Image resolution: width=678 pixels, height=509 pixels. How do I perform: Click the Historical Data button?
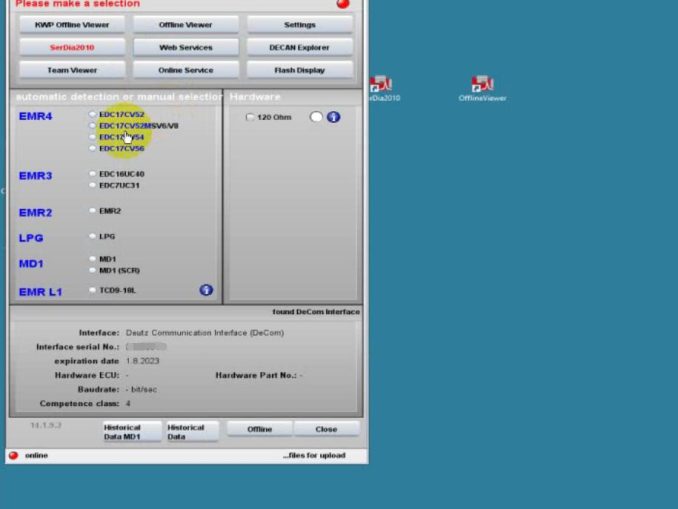pyautogui.click(x=192, y=432)
